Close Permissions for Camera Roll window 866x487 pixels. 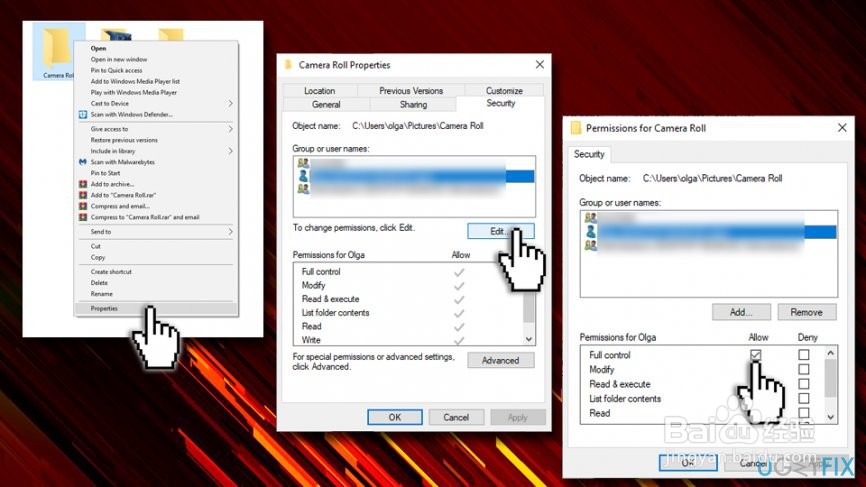point(842,128)
